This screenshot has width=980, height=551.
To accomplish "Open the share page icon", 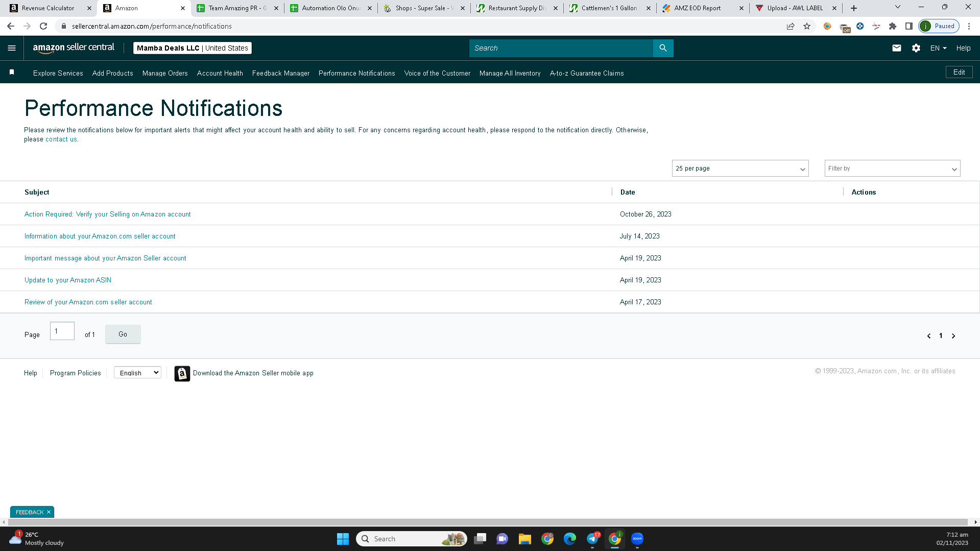I will 791,26.
